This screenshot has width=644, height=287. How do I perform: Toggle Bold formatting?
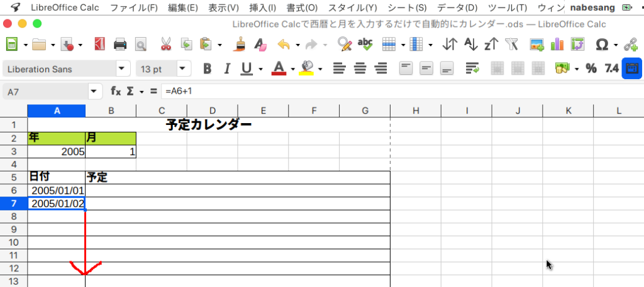tap(207, 68)
